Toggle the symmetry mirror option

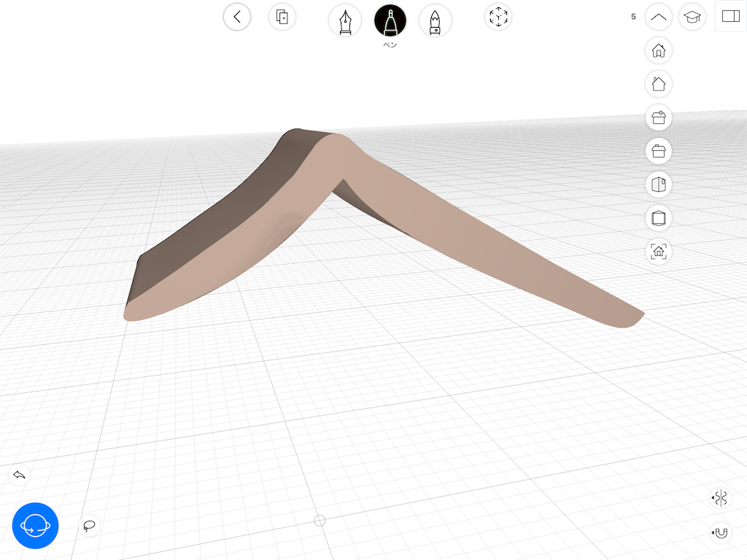coord(720,497)
